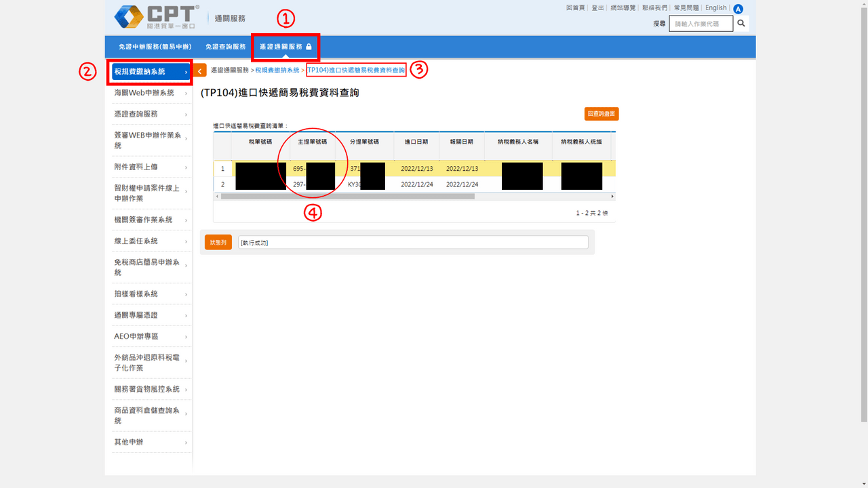The image size is (868, 488).
Task: Open 外銷品沖退原料稅電子化作業 in sidebar
Action: pos(151,363)
